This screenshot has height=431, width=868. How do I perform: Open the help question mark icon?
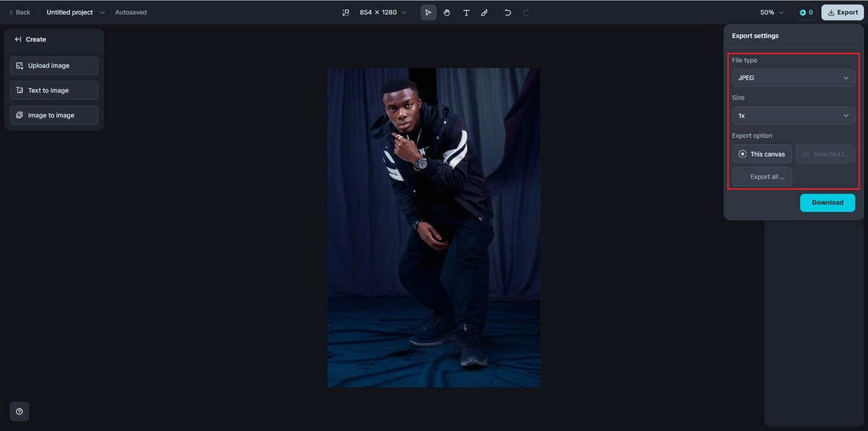pyautogui.click(x=19, y=411)
